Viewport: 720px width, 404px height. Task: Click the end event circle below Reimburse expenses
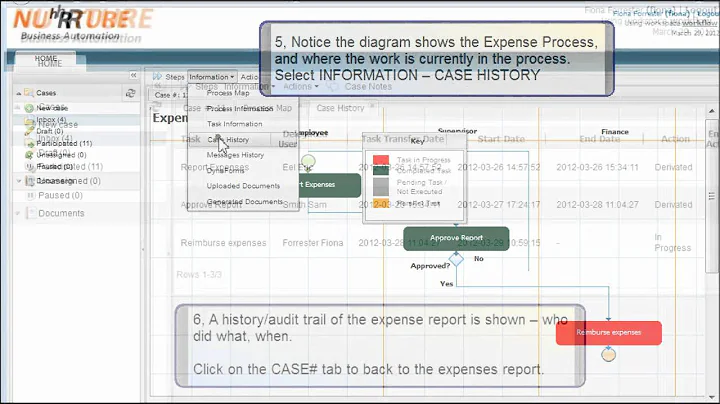coord(608,354)
